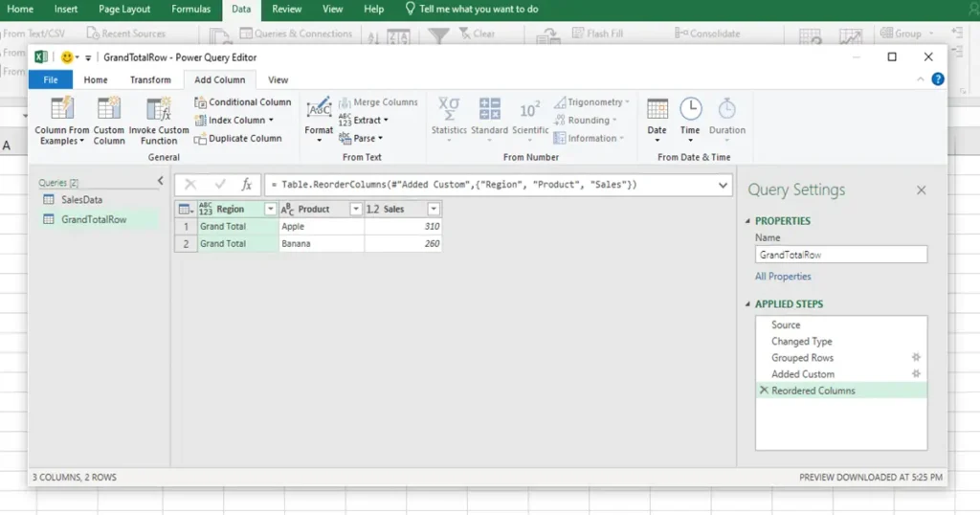The image size is (980, 515).
Task: Click the Time clock icon
Action: [x=690, y=109]
